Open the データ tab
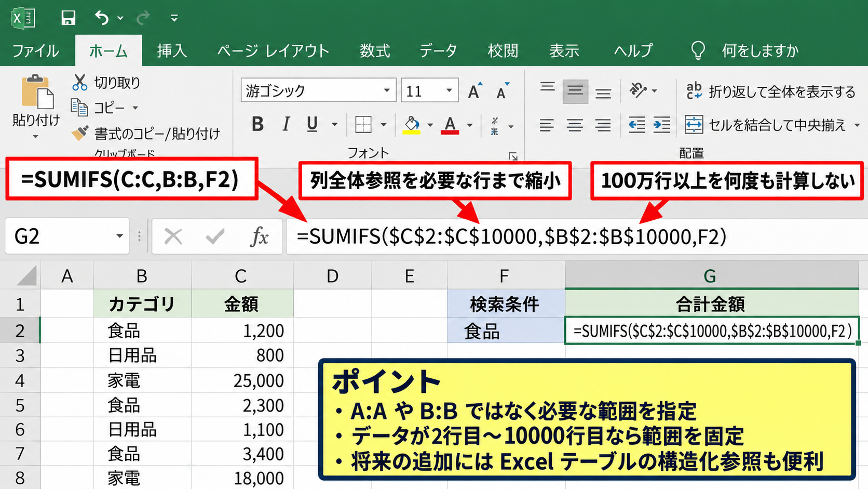Screen dimensions: 868x489 (x=438, y=50)
